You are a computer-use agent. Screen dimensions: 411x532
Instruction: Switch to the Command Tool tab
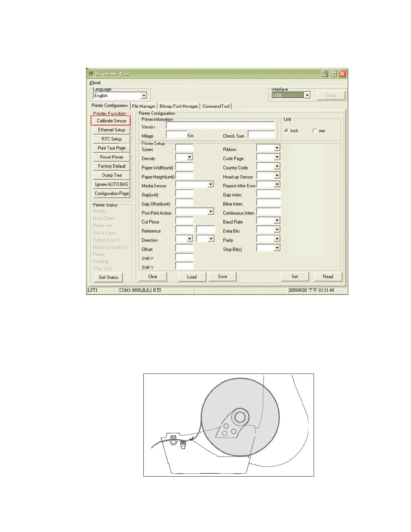tap(216, 106)
